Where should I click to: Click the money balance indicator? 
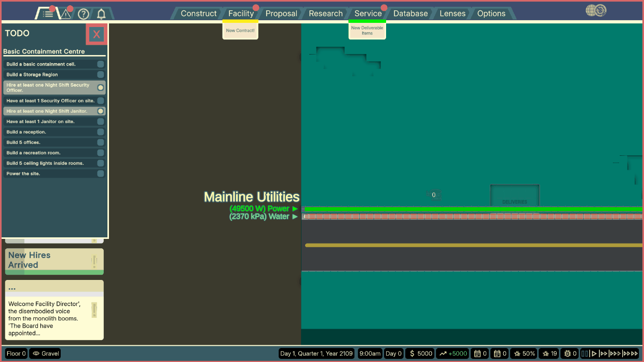tap(420, 354)
